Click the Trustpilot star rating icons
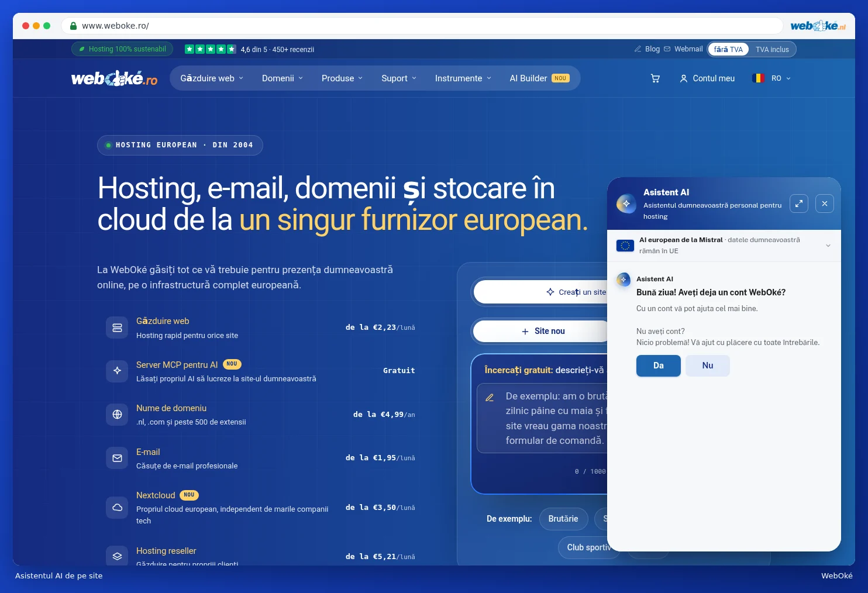 211,49
